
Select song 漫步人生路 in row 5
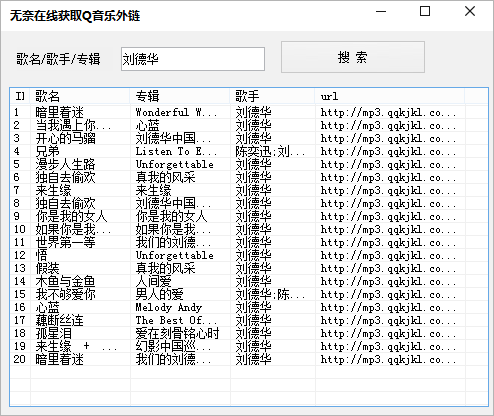coord(66,164)
